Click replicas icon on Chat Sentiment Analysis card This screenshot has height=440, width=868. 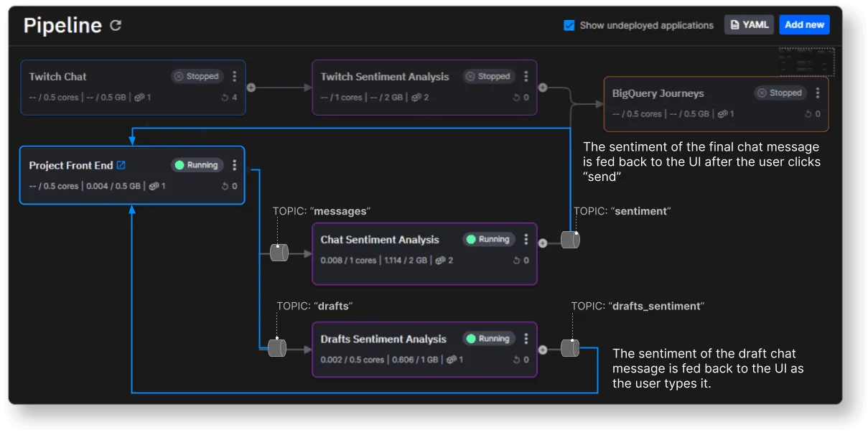pyautogui.click(x=441, y=261)
